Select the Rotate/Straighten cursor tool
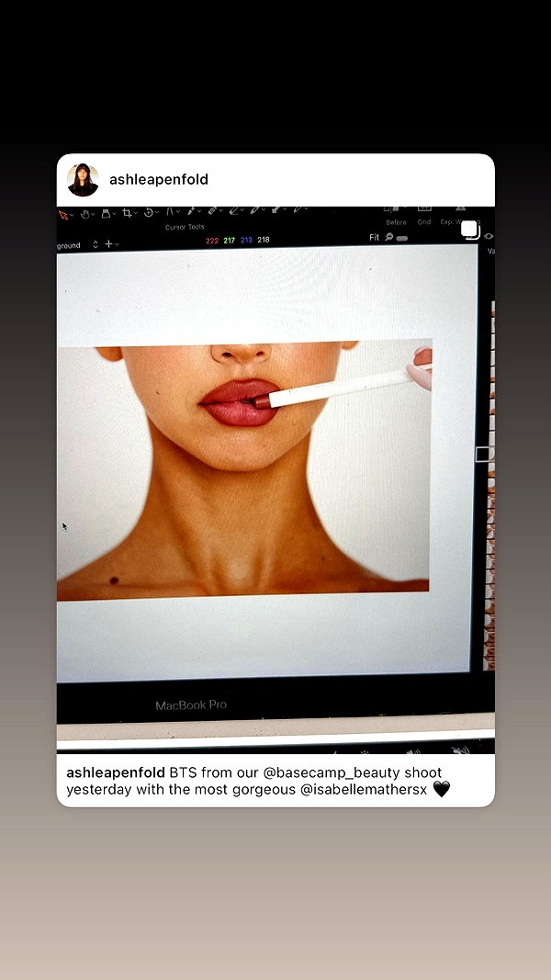The height and width of the screenshot is (980, 551). coord(149,212)
